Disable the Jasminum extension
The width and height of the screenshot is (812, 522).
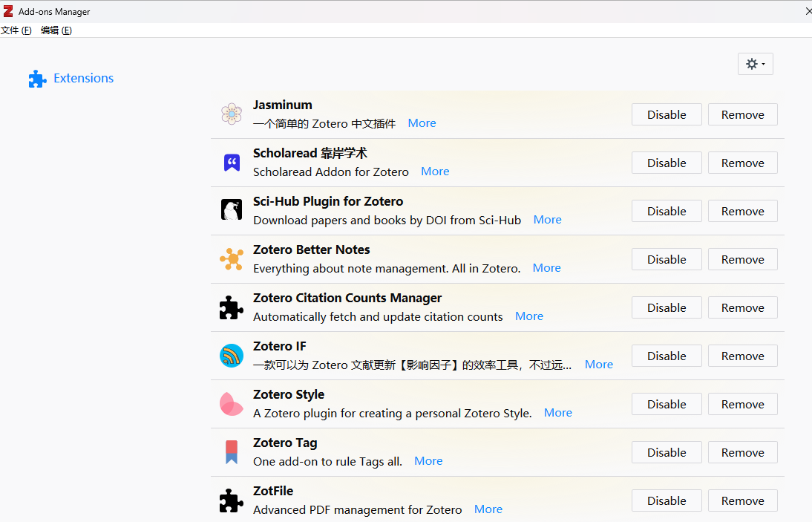667,114
